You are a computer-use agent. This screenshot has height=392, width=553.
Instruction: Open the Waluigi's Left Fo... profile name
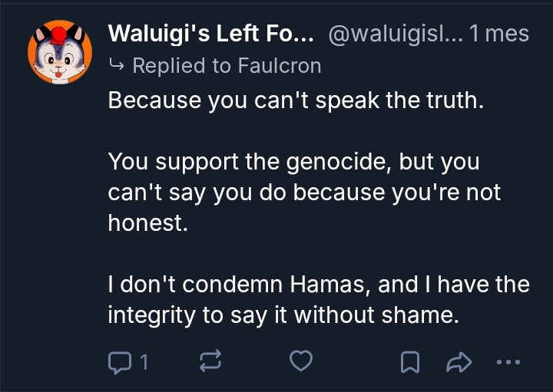pos(210,34)
